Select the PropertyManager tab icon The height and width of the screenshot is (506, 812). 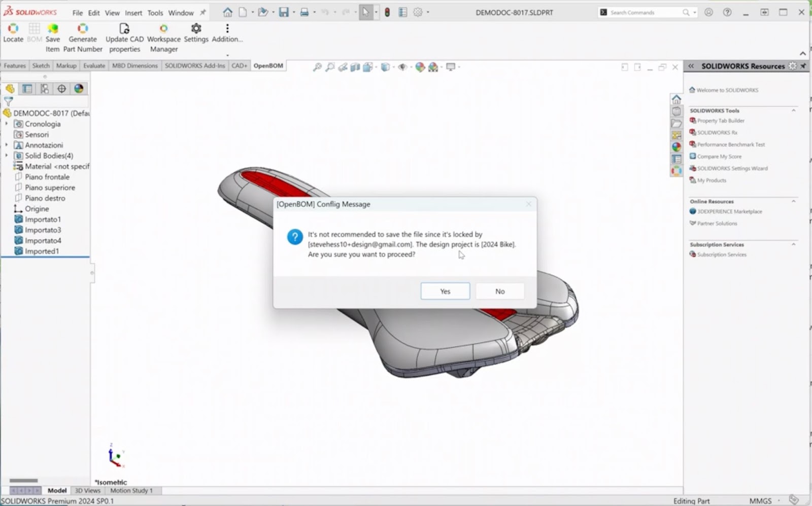point(27,89)
